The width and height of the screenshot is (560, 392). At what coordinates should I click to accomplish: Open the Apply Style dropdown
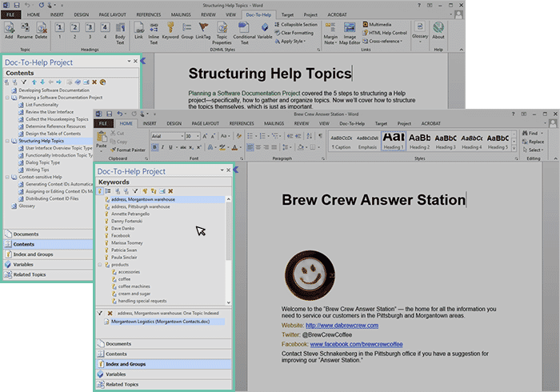click(290, 42)
